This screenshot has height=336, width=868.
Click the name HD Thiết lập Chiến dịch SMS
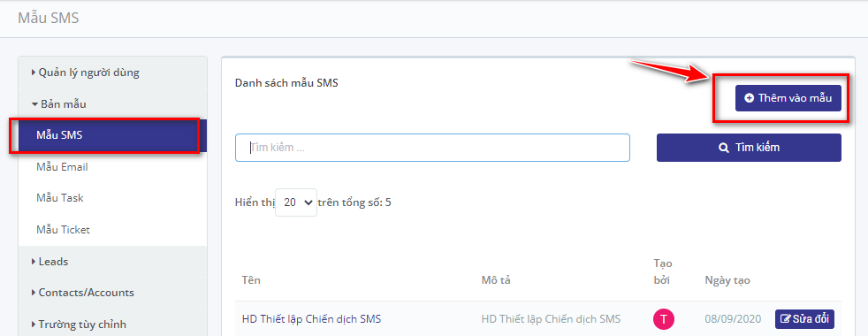[311, 319]
